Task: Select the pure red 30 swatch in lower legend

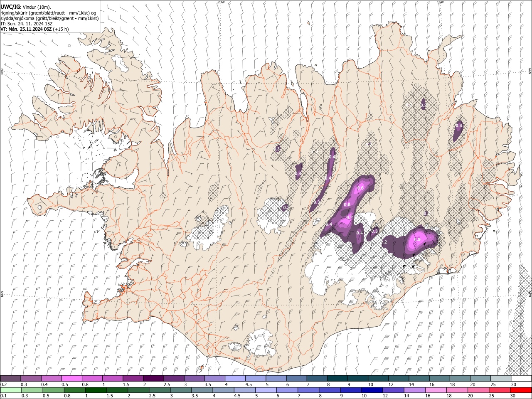Action: 521,390
